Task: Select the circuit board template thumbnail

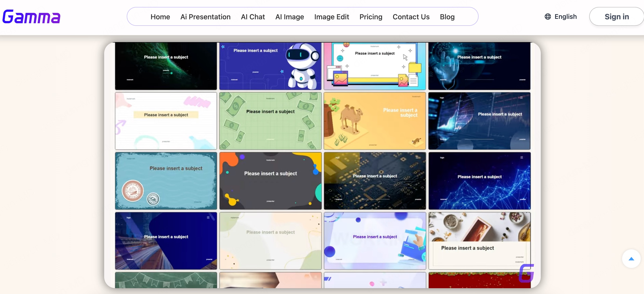Action: coord(374,181)
